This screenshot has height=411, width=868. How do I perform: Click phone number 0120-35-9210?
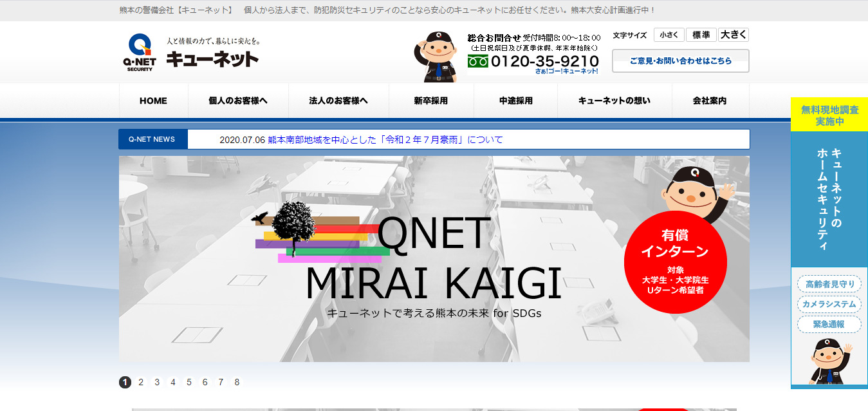(544, 61)
